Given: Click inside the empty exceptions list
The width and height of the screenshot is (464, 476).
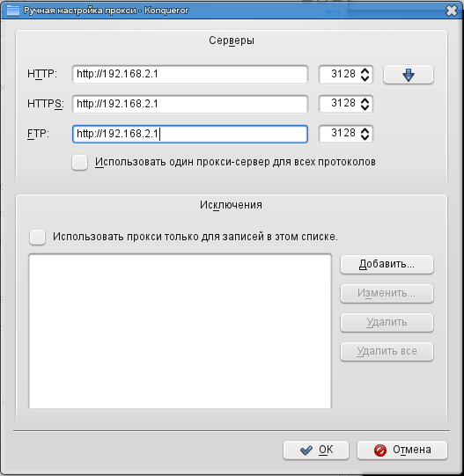Looking at the screenshot, I should 180,332.
